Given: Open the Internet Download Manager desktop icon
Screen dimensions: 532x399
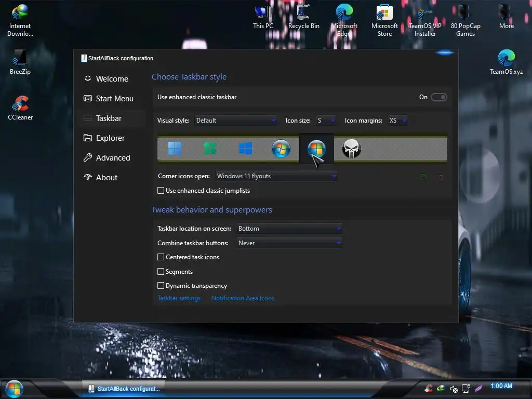Looking at the screenshot, I should [20, 20].
